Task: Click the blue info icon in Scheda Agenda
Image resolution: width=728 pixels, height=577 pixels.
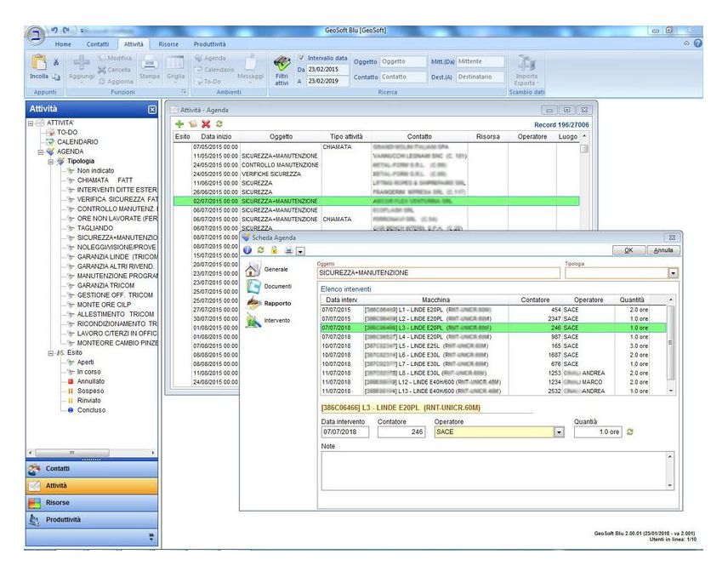Action: 247,250
